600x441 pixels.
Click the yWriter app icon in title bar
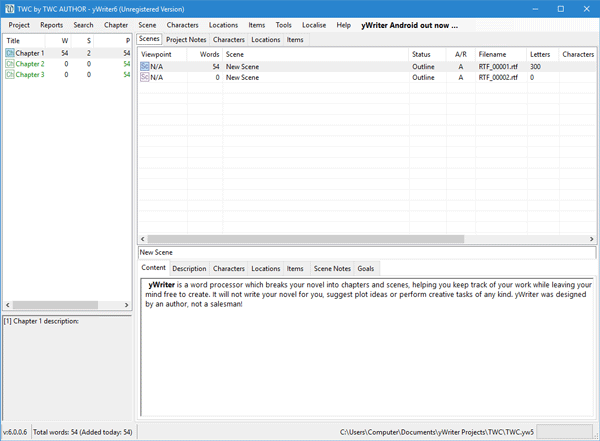[x=10, y=9]
